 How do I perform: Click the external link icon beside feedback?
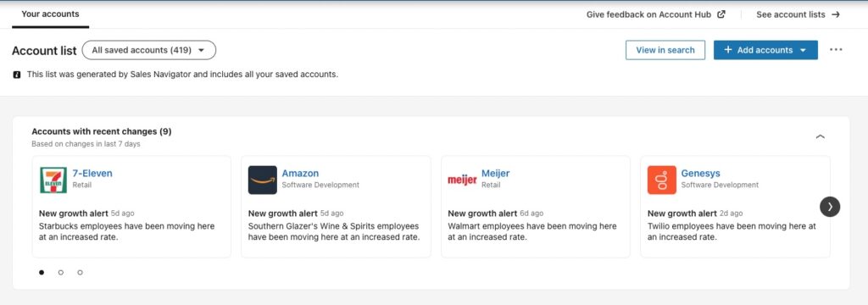[721, 14]
